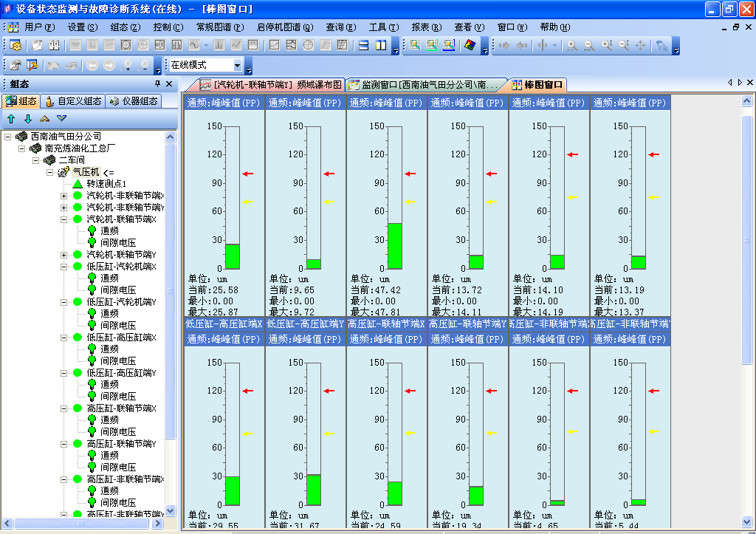Click the blue down arrow in 组态 panel
Image resolution: width=756 pixels, height=534 pixels.
[x=27, y=118]
